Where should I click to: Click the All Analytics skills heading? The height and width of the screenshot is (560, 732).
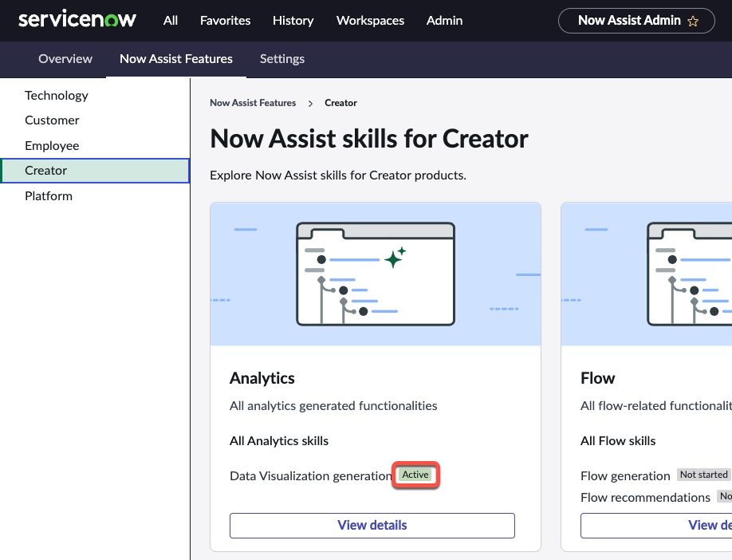[279, 441]
